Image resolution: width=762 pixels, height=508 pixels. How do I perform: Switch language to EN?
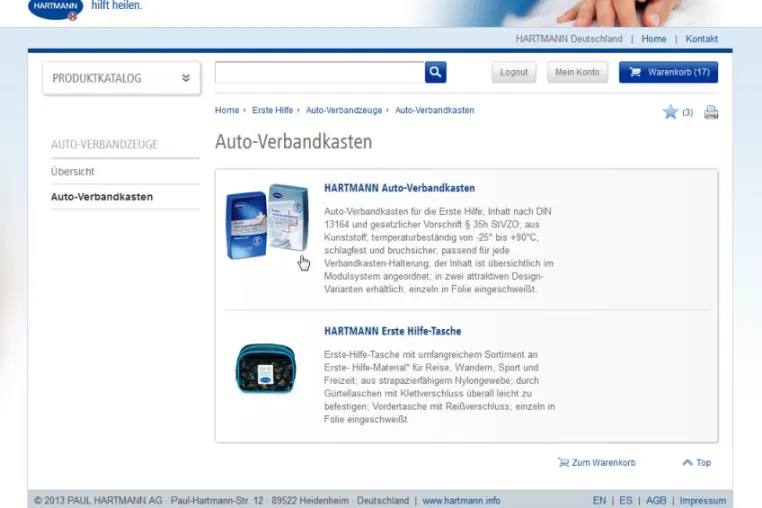[x=599, y=500]
